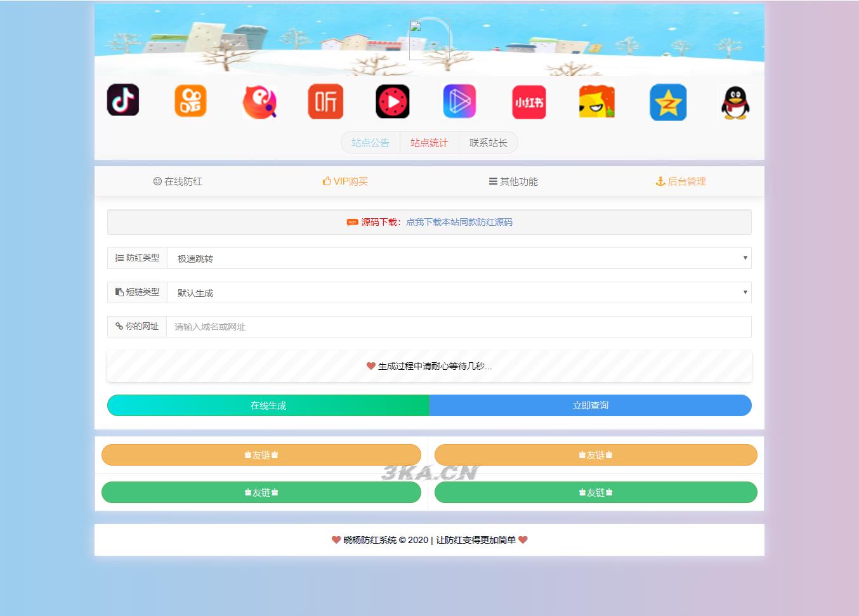Expand the 防红类型 dropdown showing 极速跳转

click(x=459, y=258)
